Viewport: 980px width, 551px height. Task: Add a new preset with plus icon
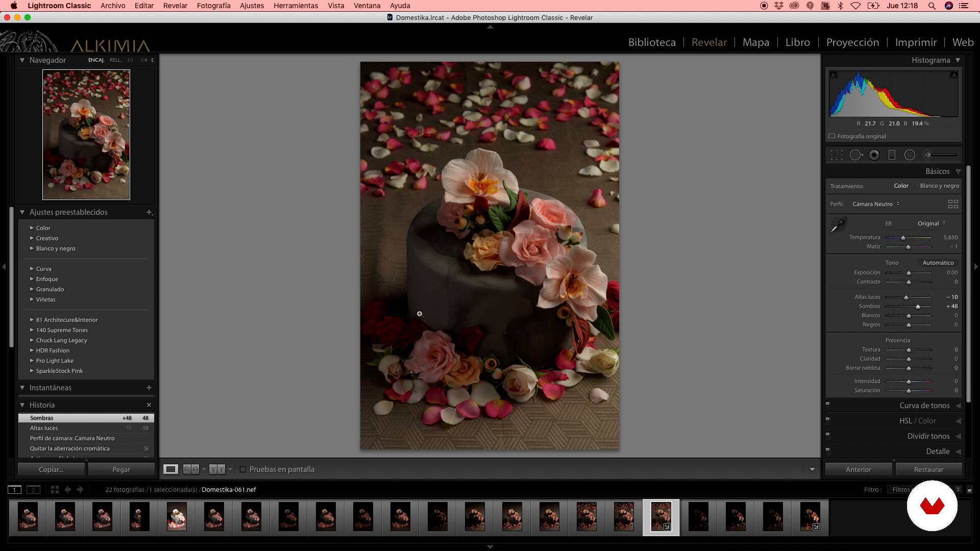149,212
